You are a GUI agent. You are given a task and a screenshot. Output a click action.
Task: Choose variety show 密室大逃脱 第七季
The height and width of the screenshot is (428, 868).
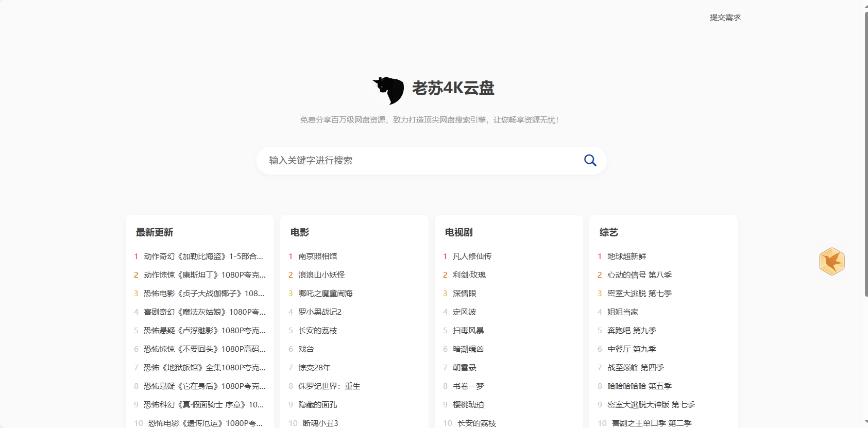coord(640,293)
